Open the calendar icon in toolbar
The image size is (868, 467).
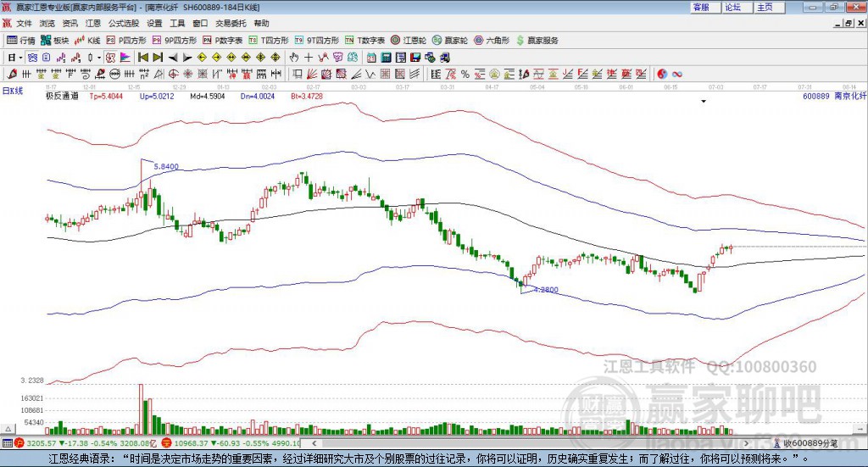tap(371, 58)
